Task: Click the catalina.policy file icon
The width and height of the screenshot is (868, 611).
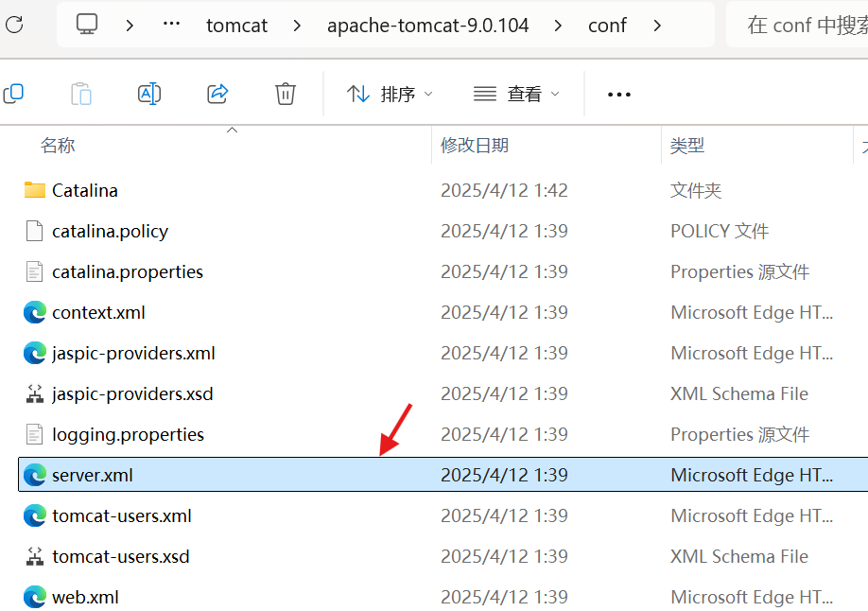Action: click(x=34, y=231)
